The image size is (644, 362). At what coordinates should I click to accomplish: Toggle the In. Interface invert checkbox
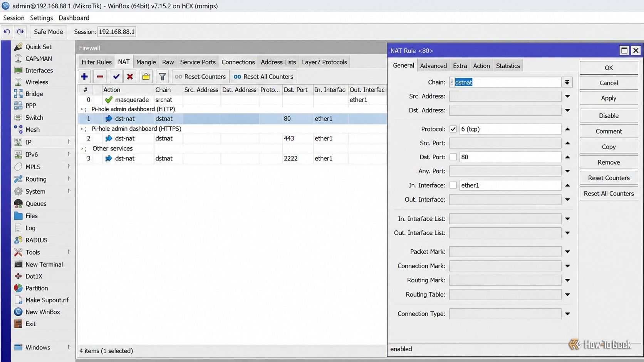tap(453, 185)
